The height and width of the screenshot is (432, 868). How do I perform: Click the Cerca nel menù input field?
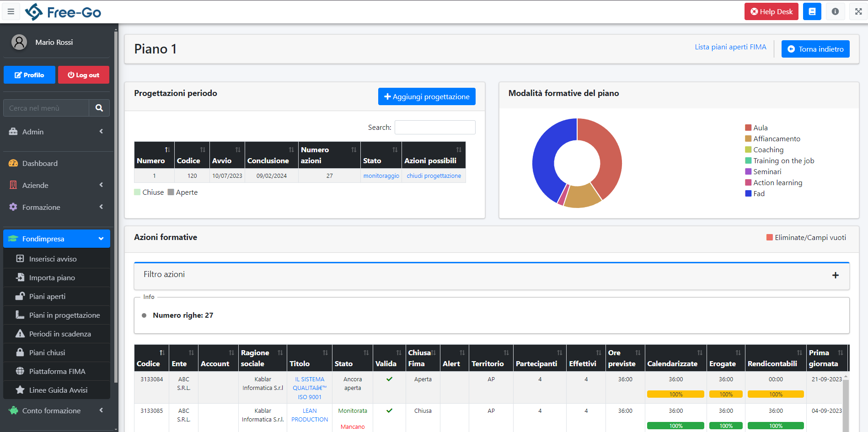pos(46,108)
